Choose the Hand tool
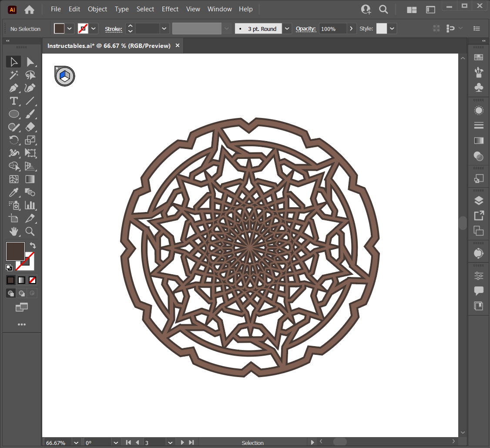 coord(14,231)
